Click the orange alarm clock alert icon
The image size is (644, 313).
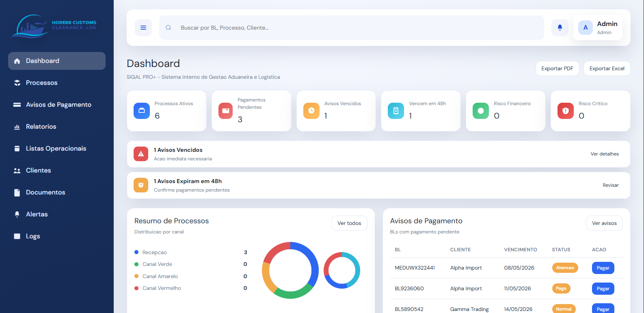(141, 185)
